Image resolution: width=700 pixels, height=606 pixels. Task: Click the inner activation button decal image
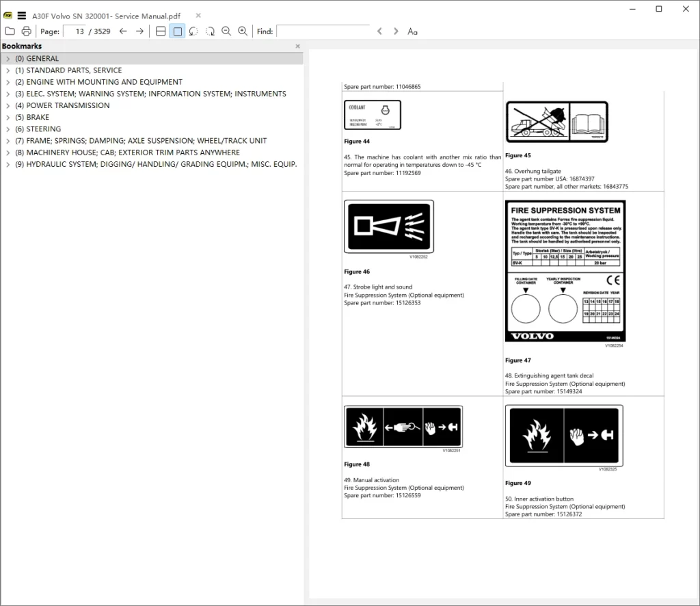point(564,436)
